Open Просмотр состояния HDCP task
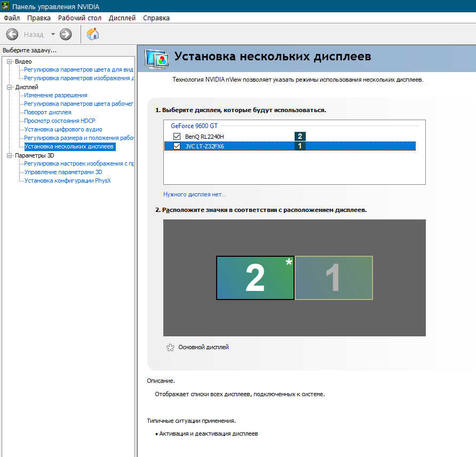The image size is (476, 457). 60,121
